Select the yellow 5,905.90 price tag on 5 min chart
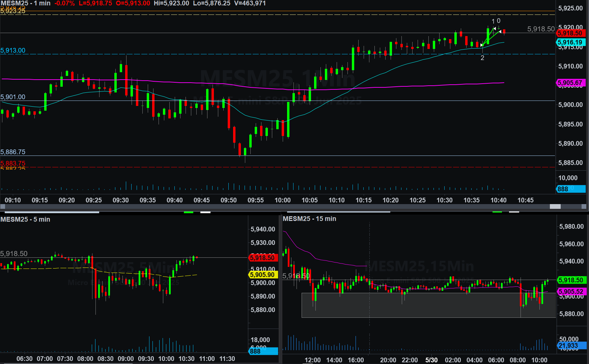The height and width of the screenshot is (364, 589). coord(262,275)
